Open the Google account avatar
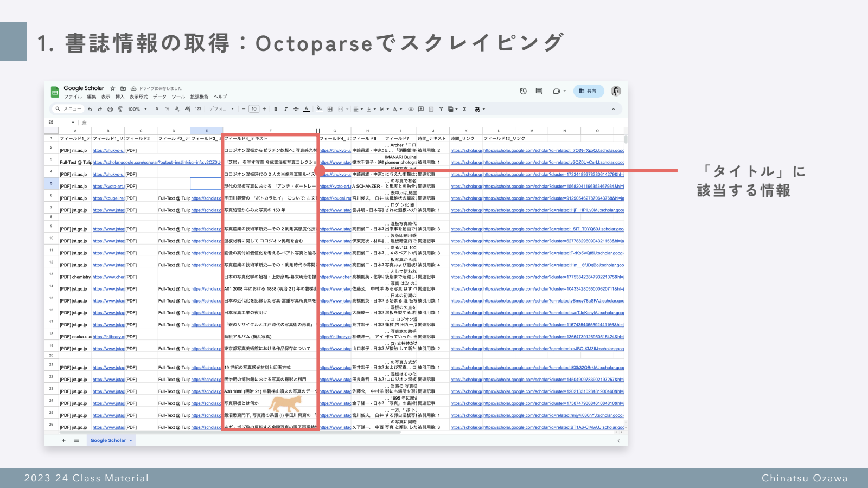The width and height of the screenshot is (868, 488). [616, 91]
